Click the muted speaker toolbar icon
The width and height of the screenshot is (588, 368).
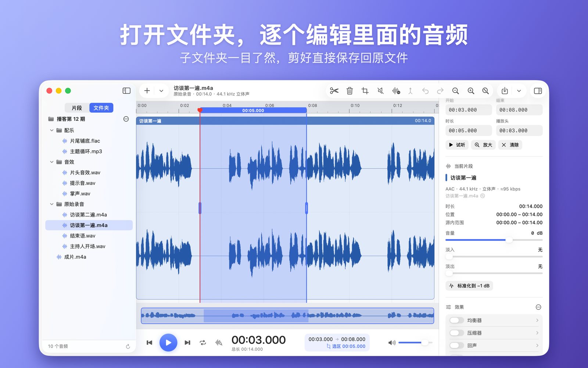tap(380, 91)
